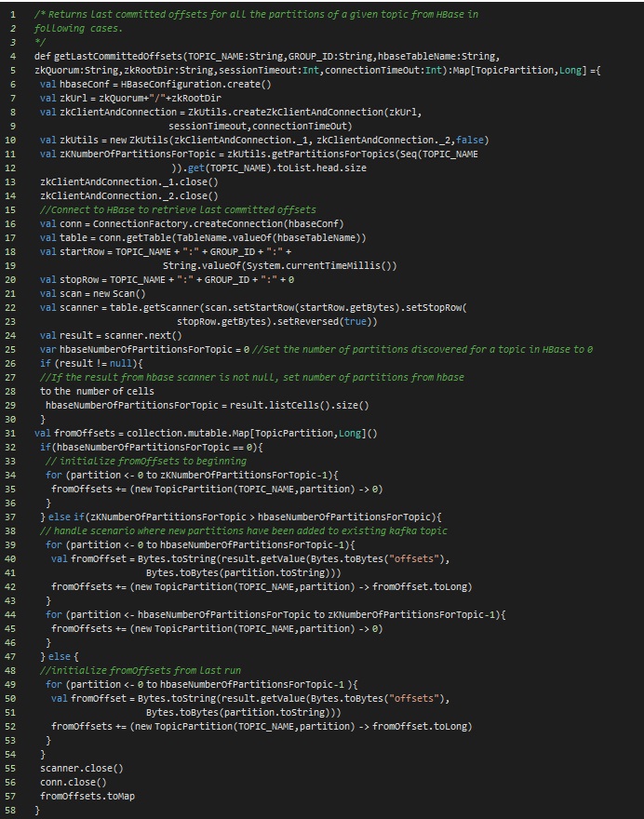This screenshot has height=819, width=644.
Task: Click 'result.listCells().size()' on line 29
Action: coord(300,406)
